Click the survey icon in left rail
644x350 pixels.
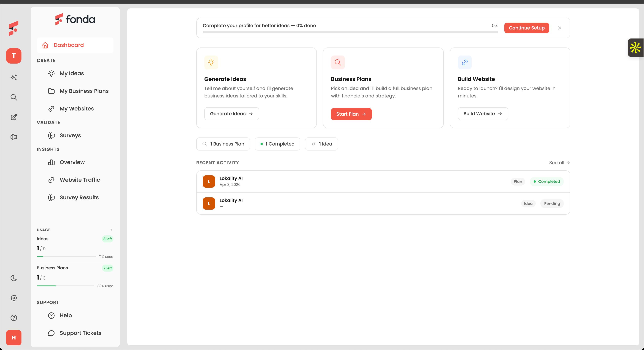(x=14, y=137)
